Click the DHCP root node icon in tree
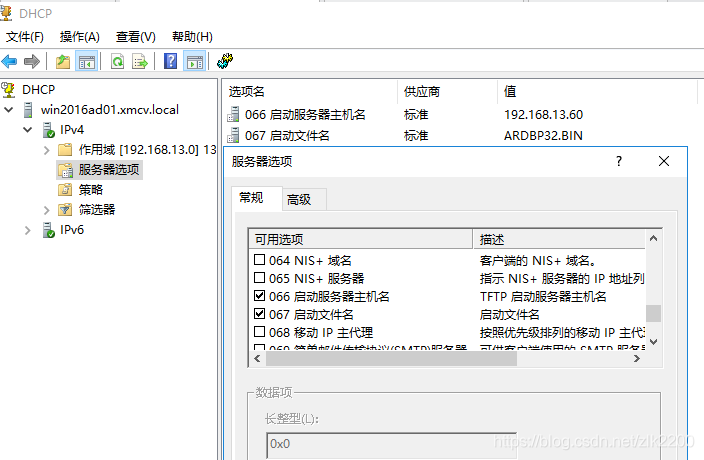Image resolution: width=704 pixels, height=460 pixels. (x=8, y=90)
